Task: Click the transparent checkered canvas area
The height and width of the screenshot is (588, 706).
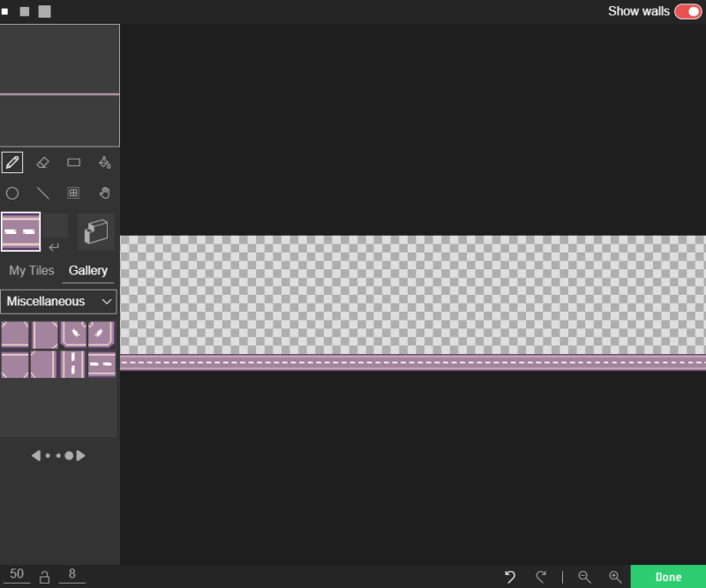Action: pyautogui.click(x=413, y=295)
